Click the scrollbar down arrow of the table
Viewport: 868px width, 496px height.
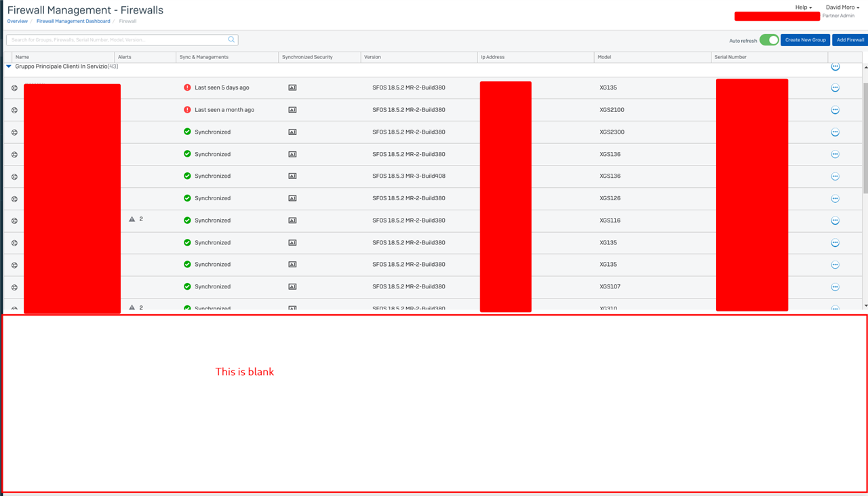tap(865, 306)
